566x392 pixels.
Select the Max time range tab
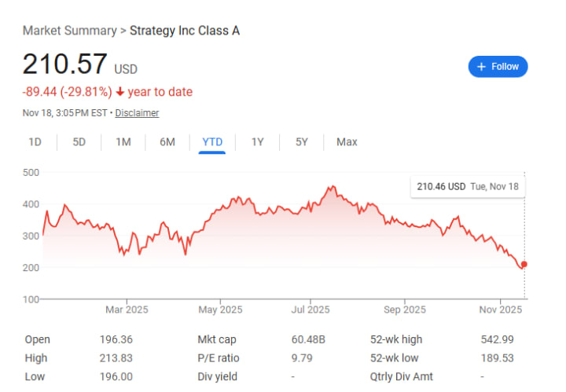point(347,142)
